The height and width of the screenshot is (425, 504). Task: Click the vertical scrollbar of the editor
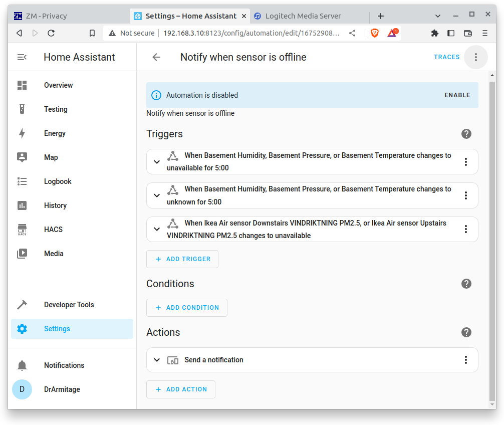pyautogui.click(x=492, y=240)
